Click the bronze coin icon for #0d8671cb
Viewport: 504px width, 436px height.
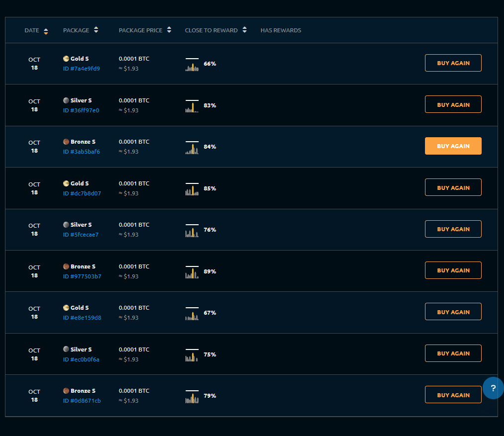pyautogui.click(x=66, y=391)
